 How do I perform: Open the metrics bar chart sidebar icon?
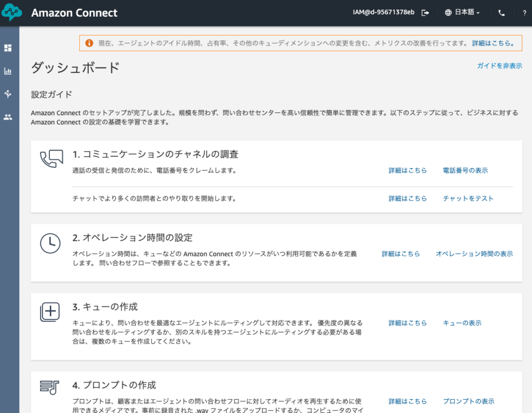click(x=8, y=71)
